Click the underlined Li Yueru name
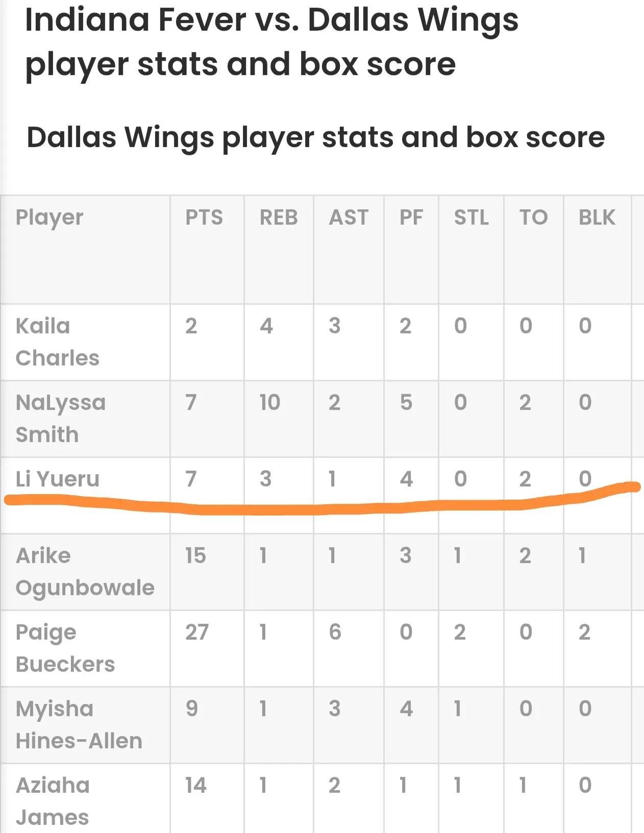The width and height of the screenshot is (644, 833). tap(57, 479)
